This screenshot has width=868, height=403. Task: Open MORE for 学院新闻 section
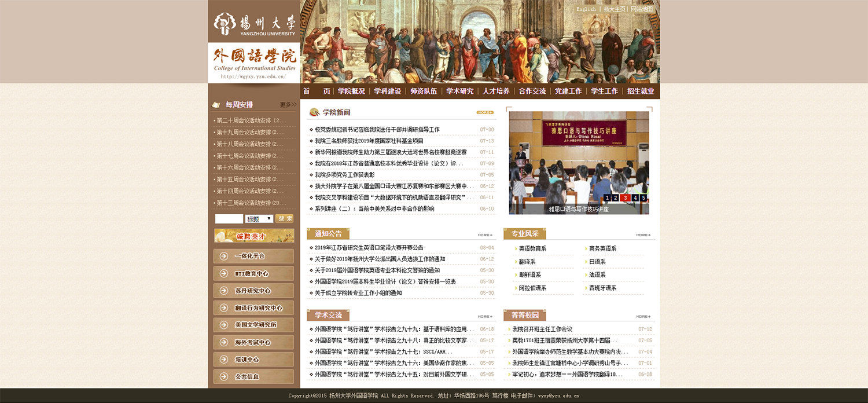[485, 112]
